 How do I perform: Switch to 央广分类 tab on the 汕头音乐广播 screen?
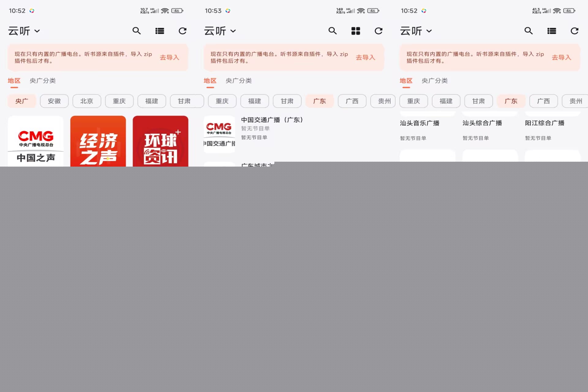tap(435, 81)
